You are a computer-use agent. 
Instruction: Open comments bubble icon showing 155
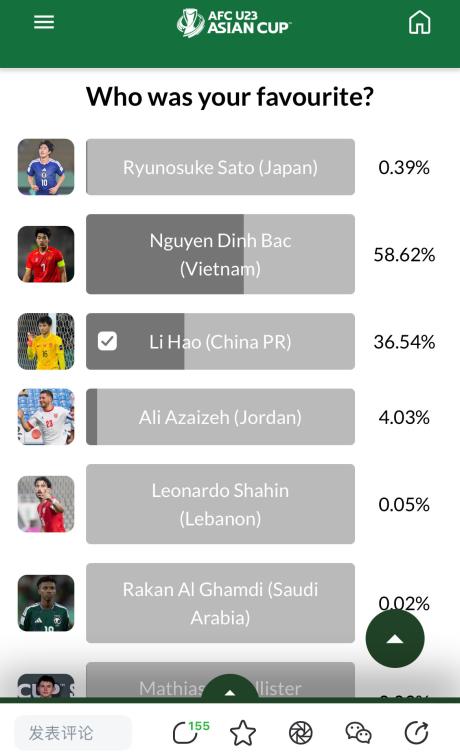[x=190, y=732]
